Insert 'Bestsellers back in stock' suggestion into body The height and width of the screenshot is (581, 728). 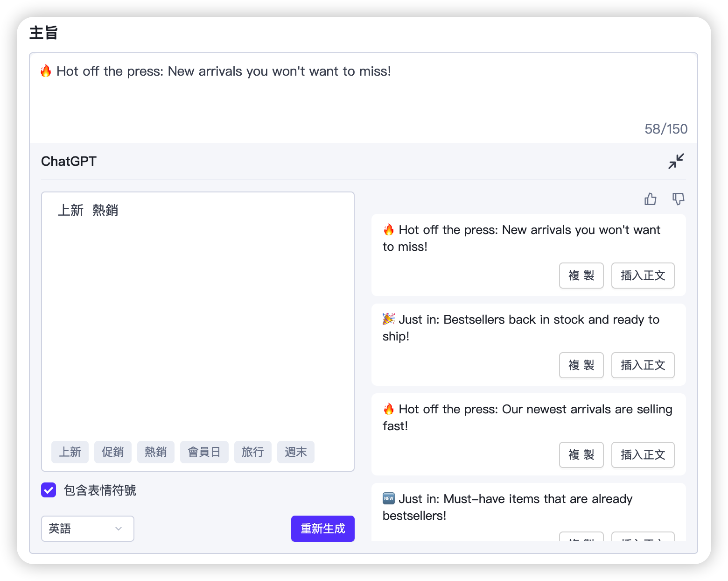click(x=643, y=365)
